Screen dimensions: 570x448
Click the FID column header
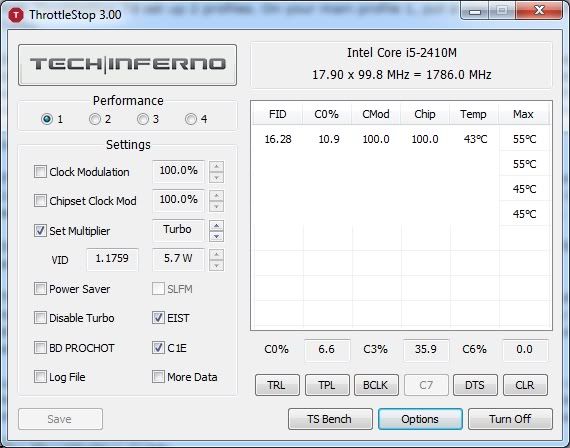[x=278, y=114]
